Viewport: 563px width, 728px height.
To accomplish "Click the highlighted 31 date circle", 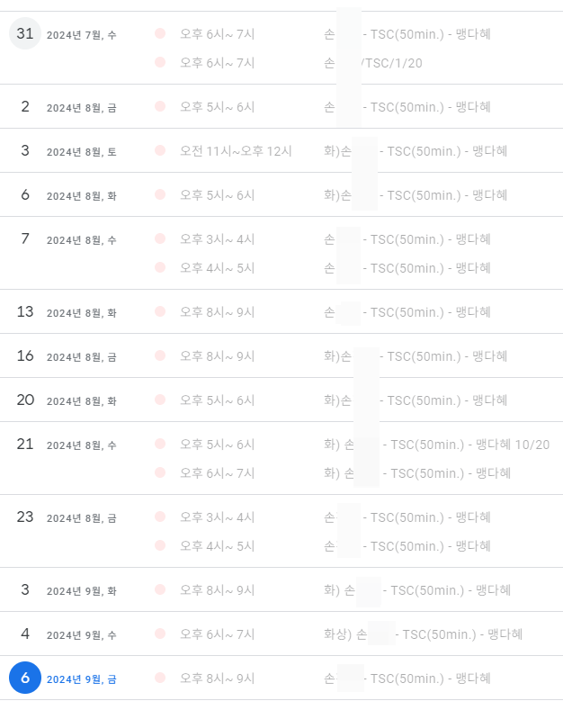I will tap(25, 33).
